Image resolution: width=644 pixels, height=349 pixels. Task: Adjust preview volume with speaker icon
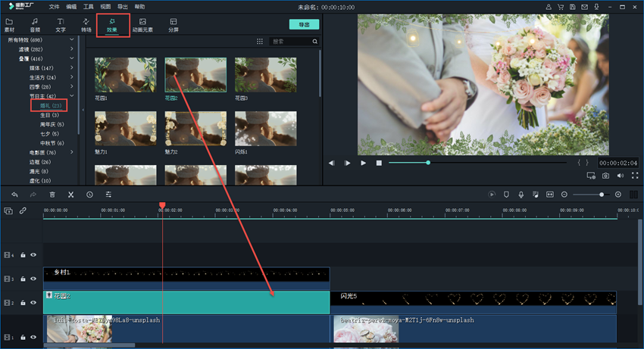[x=621, y=176]
